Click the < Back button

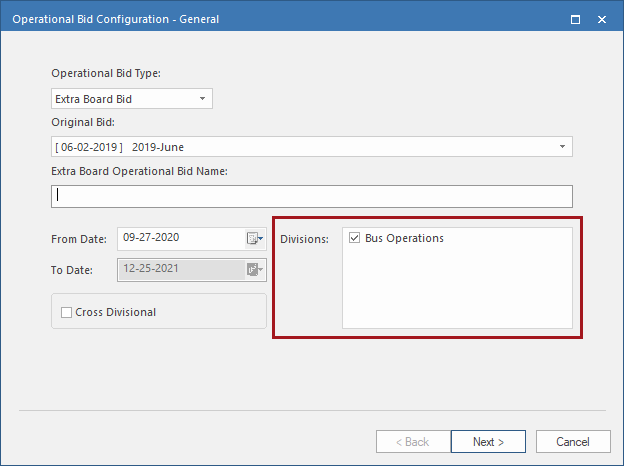coord(413,442)
